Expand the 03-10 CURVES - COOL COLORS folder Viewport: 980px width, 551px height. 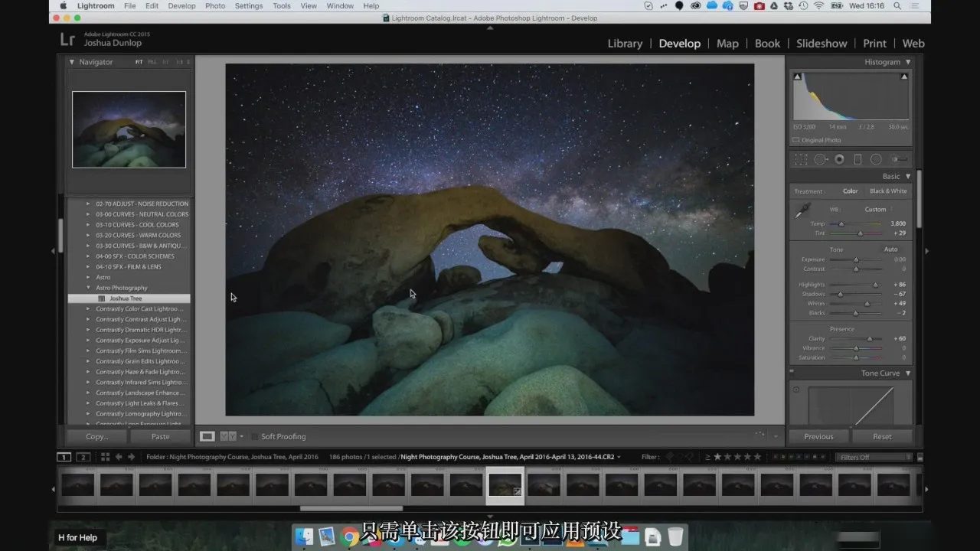click(88, 225)
